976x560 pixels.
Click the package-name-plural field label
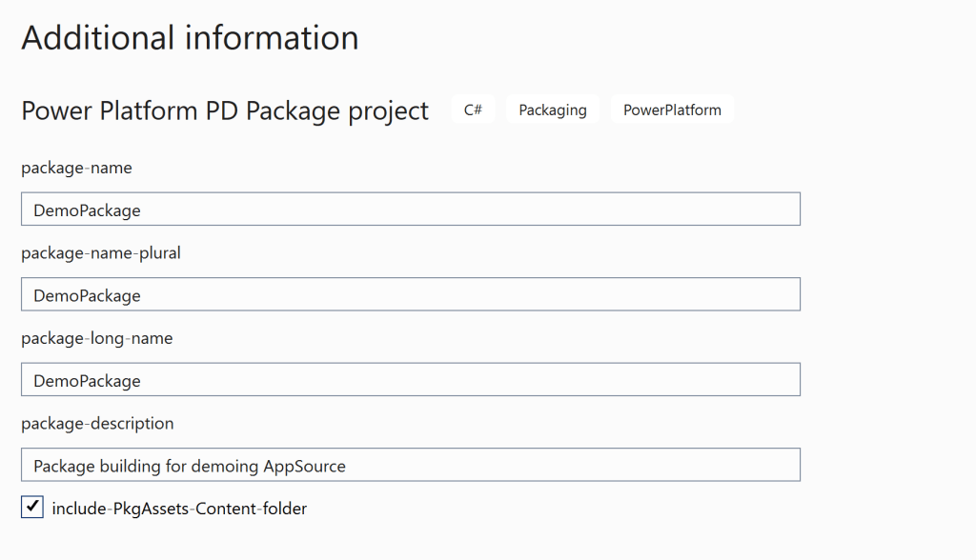[x=101, y=253]
